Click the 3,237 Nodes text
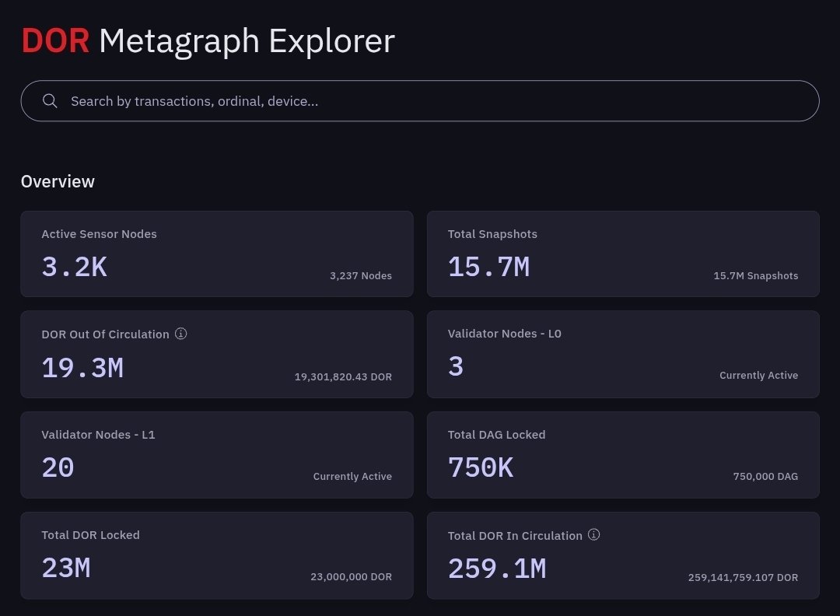The image size is (840, 616). (361, 276)
